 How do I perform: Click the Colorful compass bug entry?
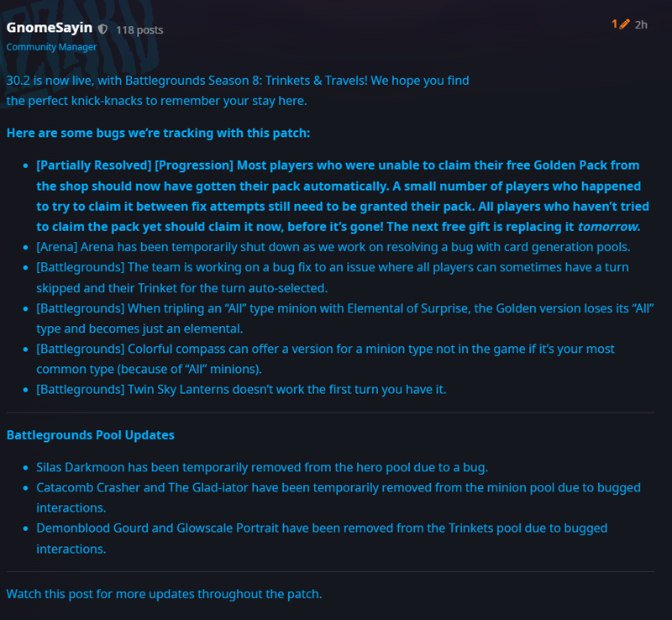pyautogui.click(x=325, y=360)
